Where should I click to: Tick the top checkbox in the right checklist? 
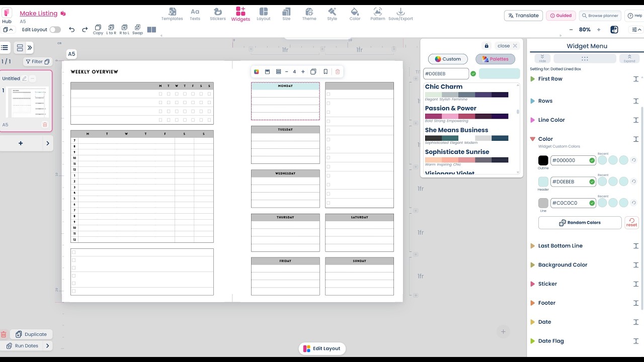[x=328, y=94]
